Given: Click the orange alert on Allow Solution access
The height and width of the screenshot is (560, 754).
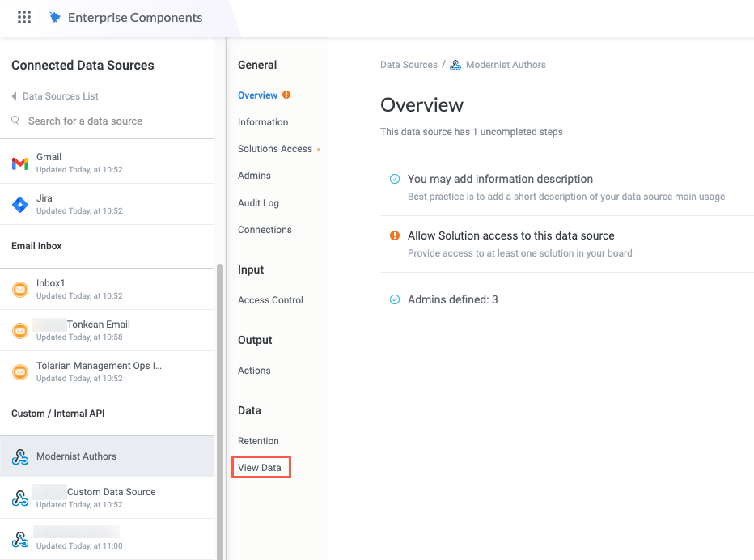Looking at the screenshot, I should tap(394, 235).
